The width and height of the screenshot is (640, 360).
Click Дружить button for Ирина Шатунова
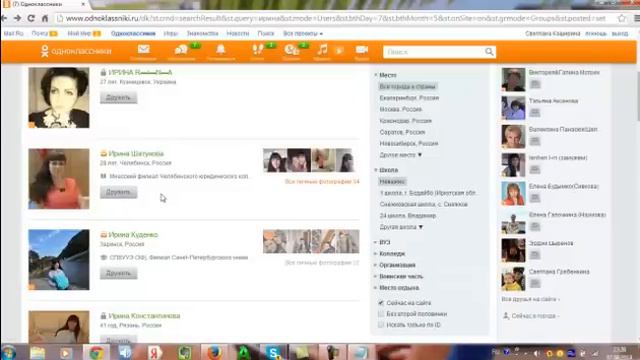coord(118,192)
